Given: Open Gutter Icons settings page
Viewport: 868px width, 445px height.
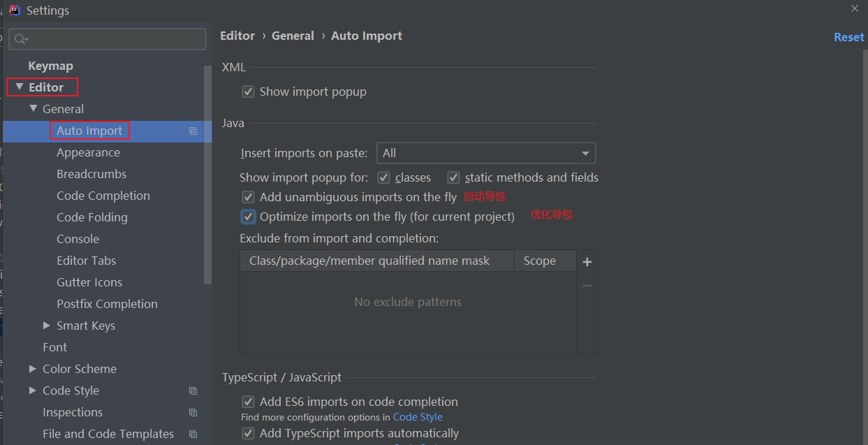Looking at the screenshot, I should (89, 282).
